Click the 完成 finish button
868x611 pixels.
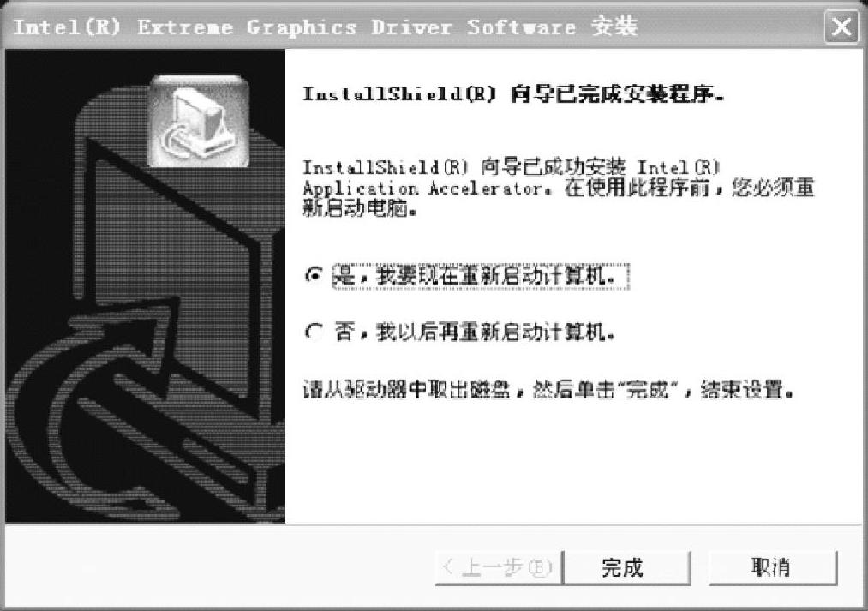(x=626, y=567)
